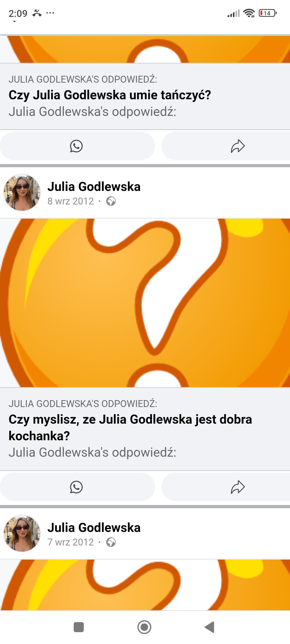Tap the 7 wrz 2012 post date

click(x=71, y=542)
